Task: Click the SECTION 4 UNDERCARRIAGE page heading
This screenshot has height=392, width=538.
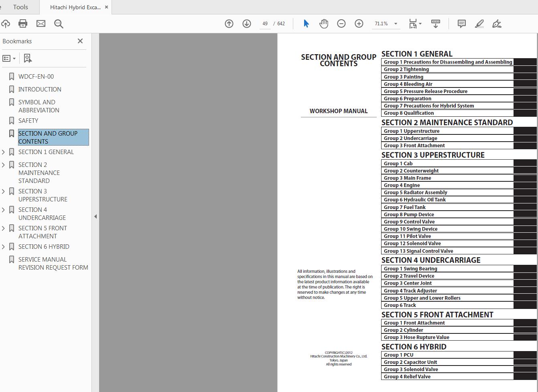Action: [x=431, y=260]
